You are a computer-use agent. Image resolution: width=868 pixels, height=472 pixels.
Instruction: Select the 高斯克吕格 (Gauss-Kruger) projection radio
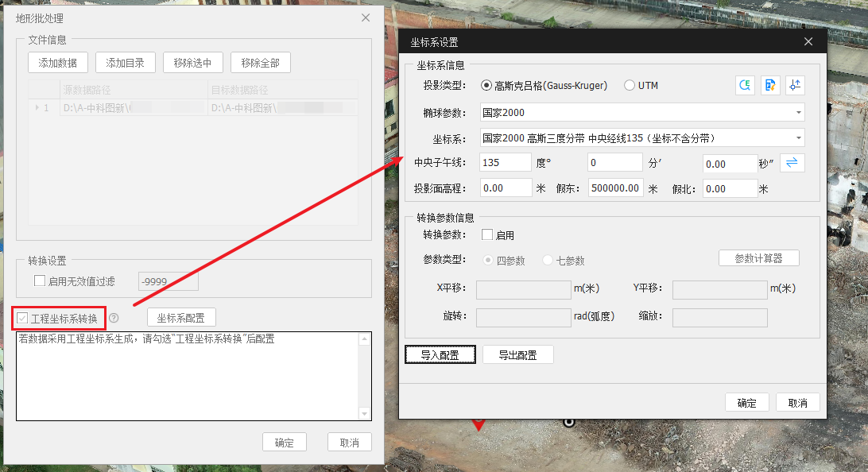tap(486, 86)
